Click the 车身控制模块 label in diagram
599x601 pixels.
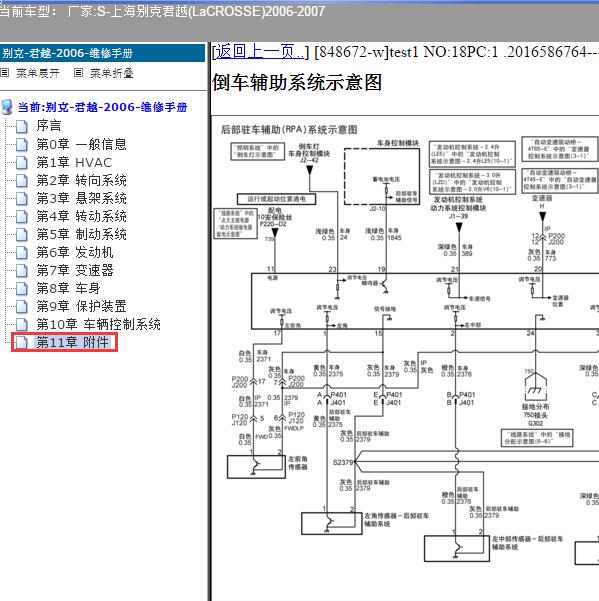[397, 143]
